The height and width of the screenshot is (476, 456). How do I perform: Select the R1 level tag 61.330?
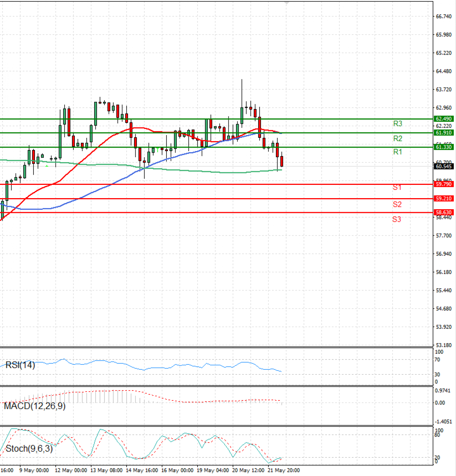point(444,147)
